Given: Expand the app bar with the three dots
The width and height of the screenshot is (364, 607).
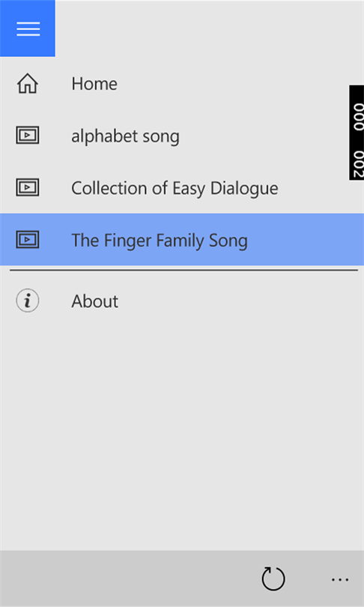Looking at the screenshot, I should (340, 579).
